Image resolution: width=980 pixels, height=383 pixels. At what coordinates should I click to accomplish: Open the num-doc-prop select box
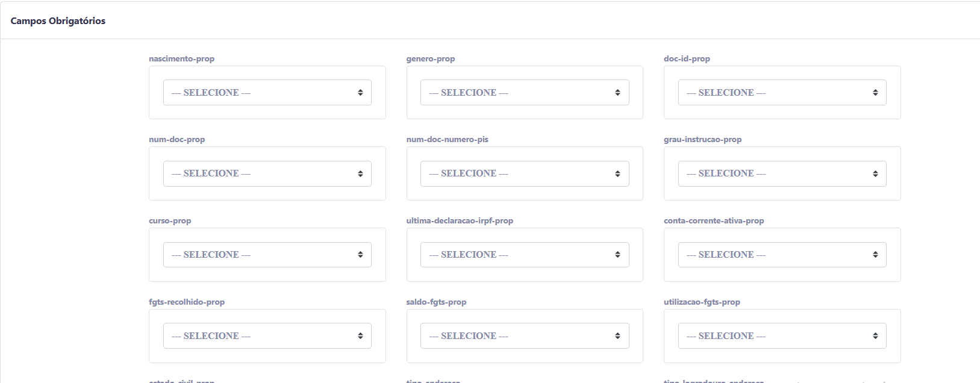pyautogui.click(x=267, y=173)
